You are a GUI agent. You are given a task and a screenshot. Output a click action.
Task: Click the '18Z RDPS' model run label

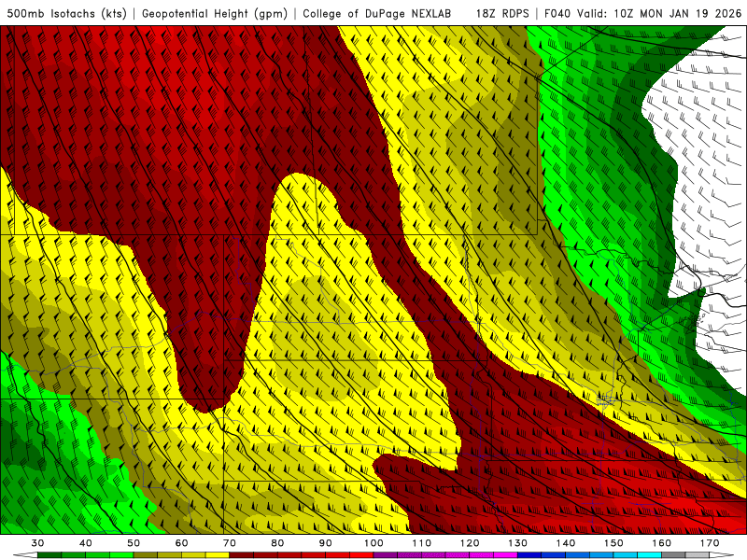coord(502,13)
